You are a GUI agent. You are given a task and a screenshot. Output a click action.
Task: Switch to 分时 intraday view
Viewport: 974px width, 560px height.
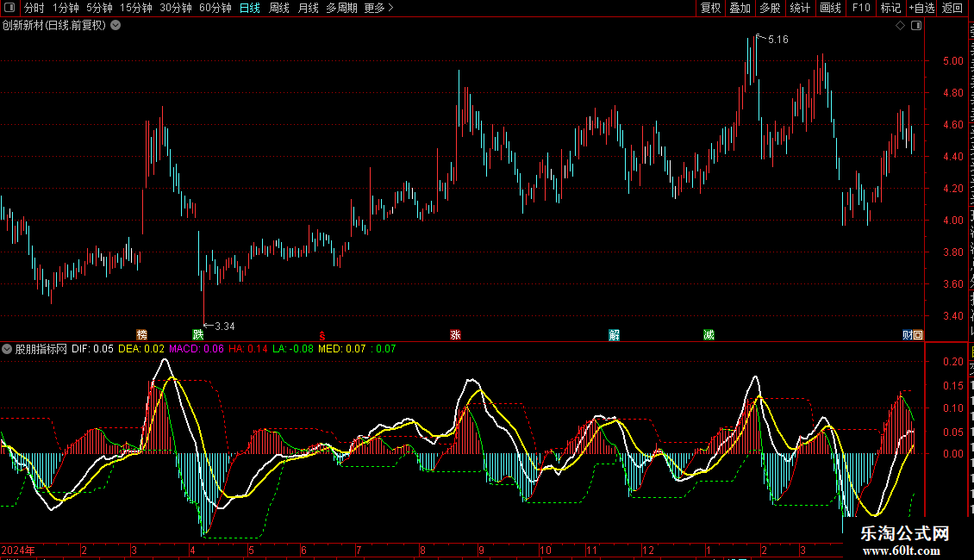34,8
